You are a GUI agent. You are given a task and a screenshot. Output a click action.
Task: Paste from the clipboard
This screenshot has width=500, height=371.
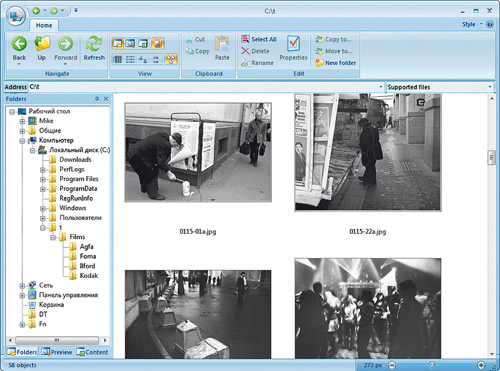(x=222, y=48)
